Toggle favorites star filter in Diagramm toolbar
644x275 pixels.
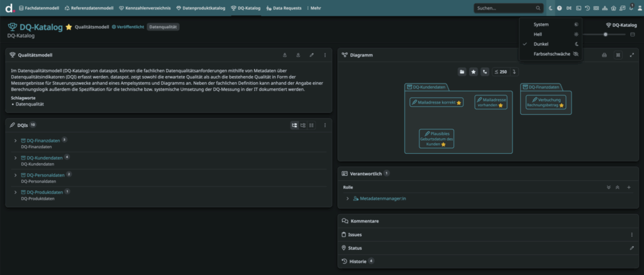pos(474,72)
